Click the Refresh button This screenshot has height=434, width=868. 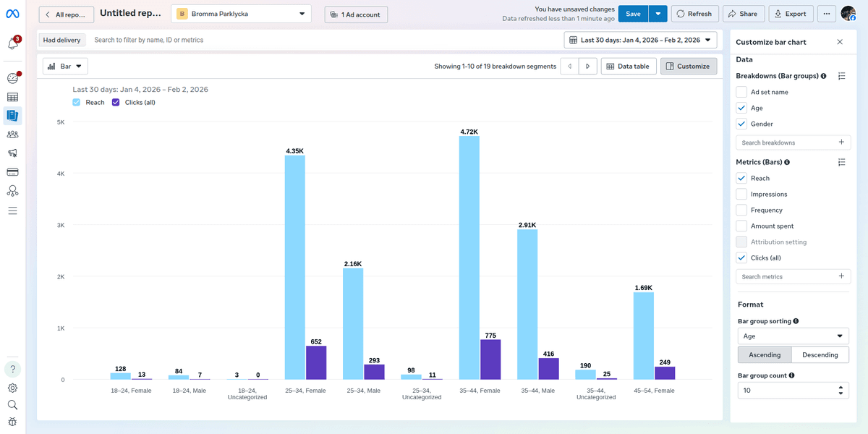point(694,14)
